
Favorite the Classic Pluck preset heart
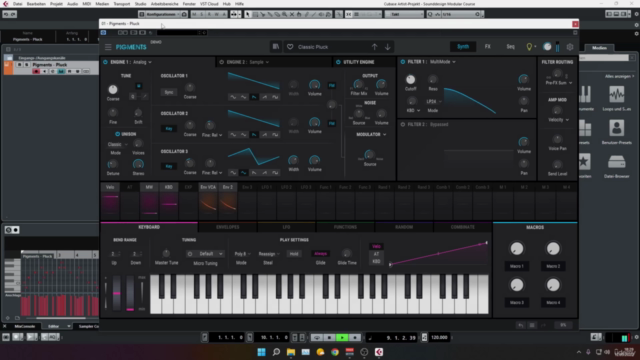[x=290, y=47]
